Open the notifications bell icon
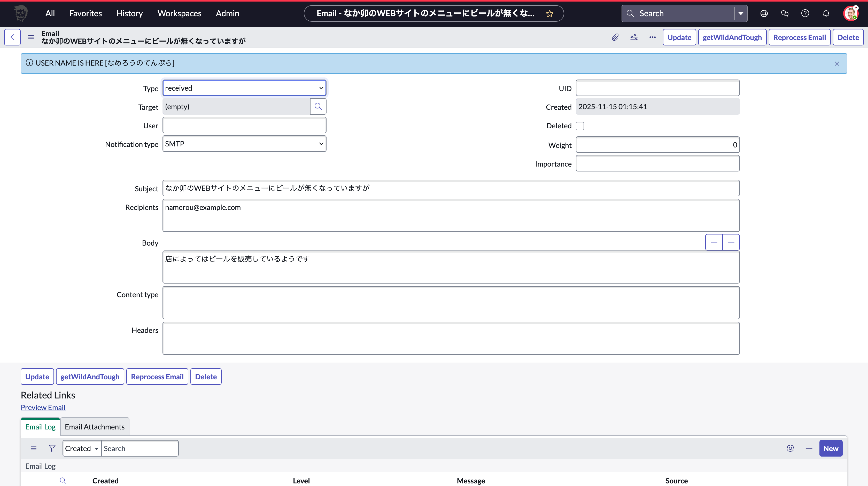 [826, 13]
